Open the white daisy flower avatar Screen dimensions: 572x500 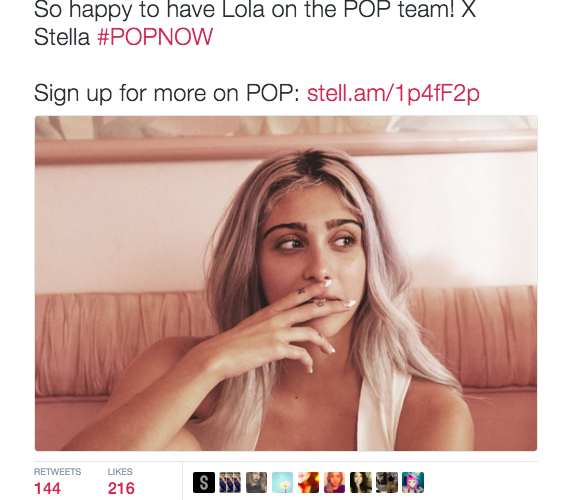282,482
